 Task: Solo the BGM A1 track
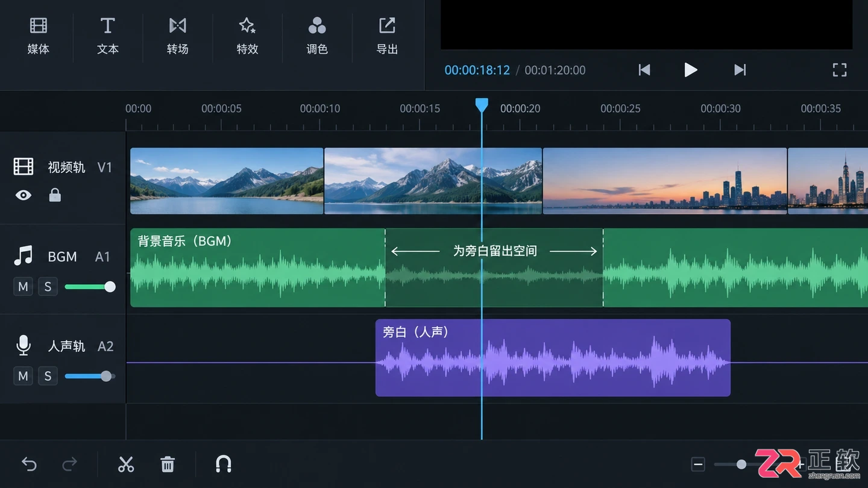point(48,287)
